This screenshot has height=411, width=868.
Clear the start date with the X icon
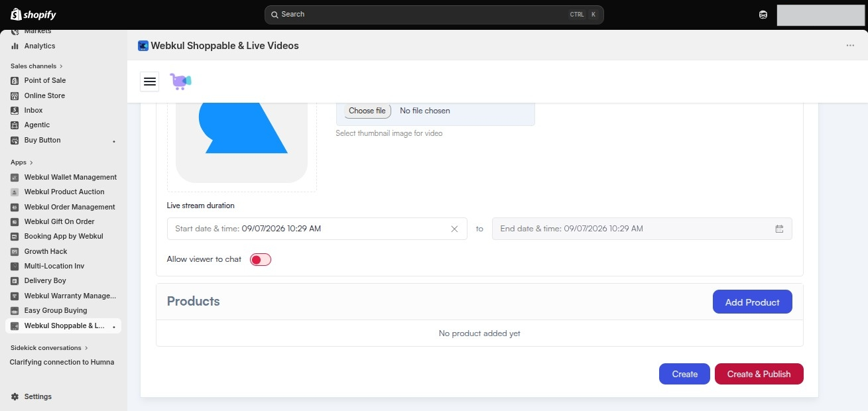click(x=454, y=229)
